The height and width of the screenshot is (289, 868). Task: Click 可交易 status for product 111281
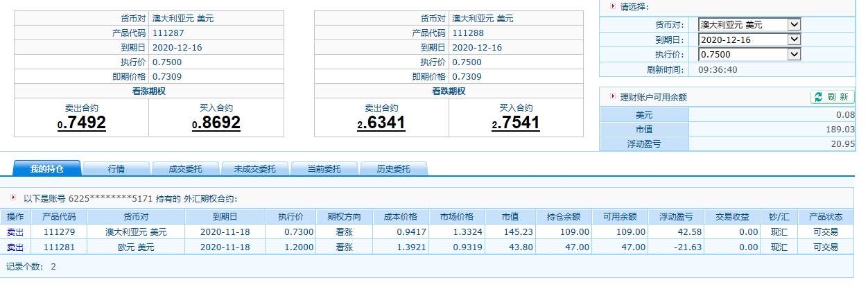coord(826,247)
